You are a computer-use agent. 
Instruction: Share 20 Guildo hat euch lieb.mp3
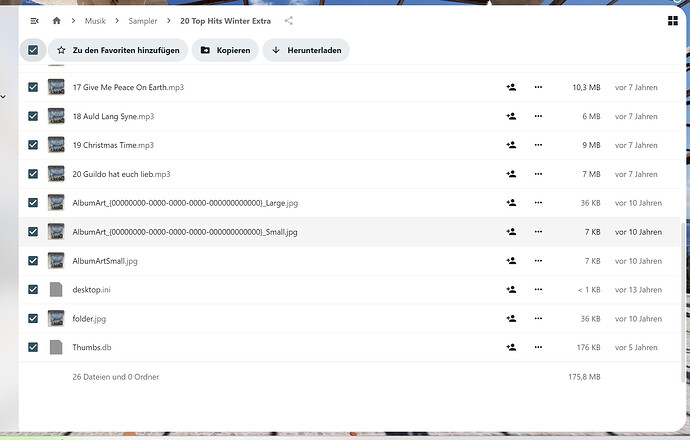511,174
